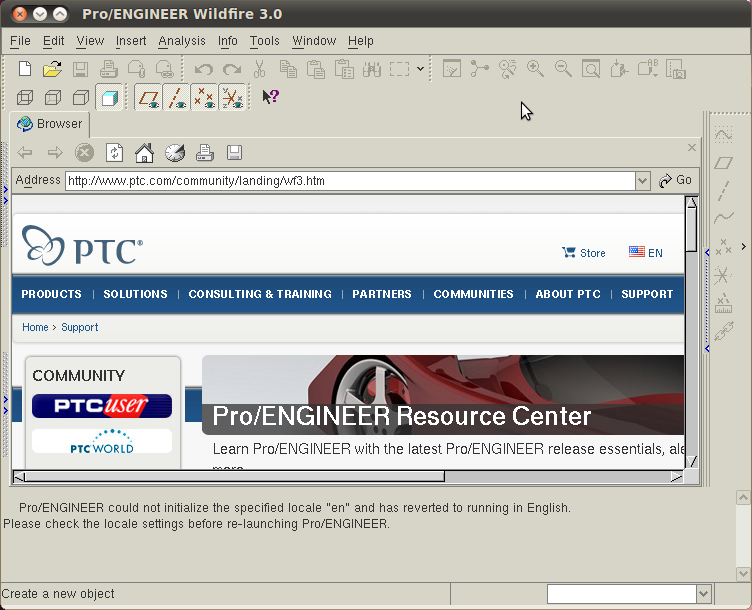Click the browser Print page icon
This screenshot has width=752, height=610.
(205, 153)
